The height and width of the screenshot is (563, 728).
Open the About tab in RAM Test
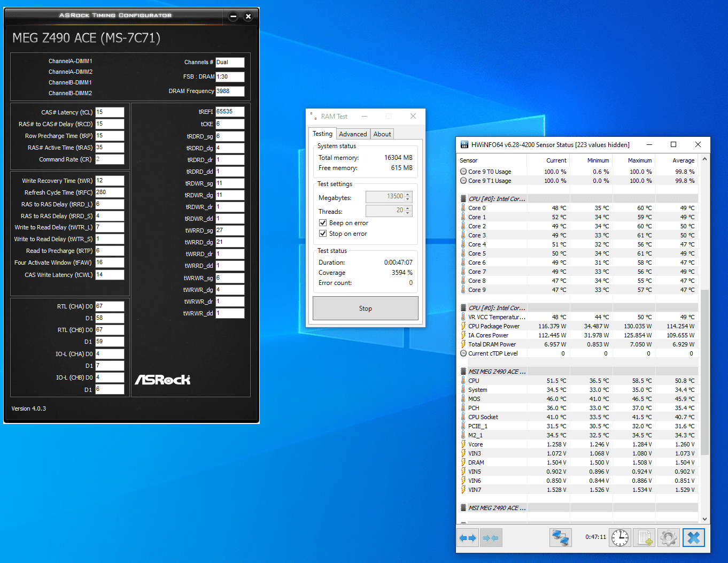[382, 134]
